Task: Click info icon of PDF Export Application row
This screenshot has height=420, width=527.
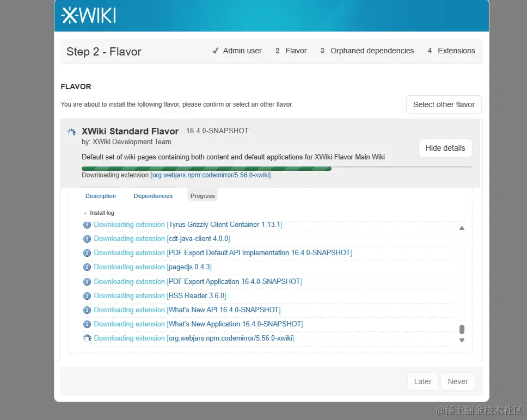Action: tap(87, 282)
